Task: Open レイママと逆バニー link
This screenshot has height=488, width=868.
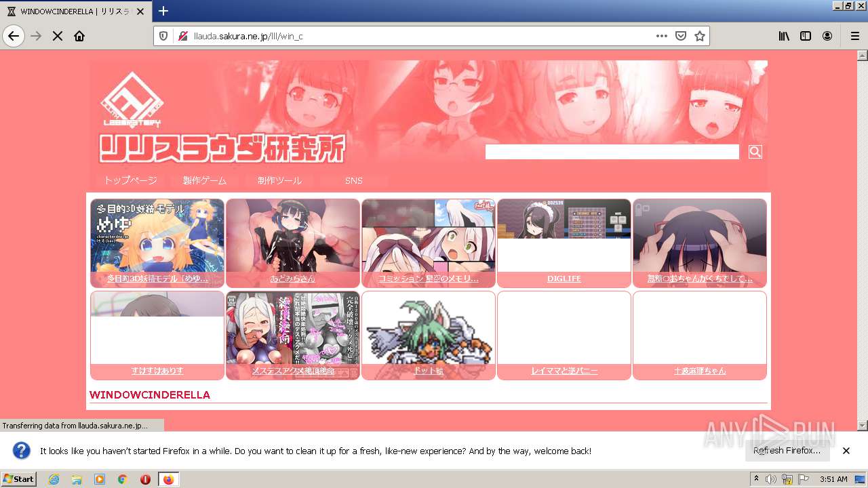Action: point(564,371)
